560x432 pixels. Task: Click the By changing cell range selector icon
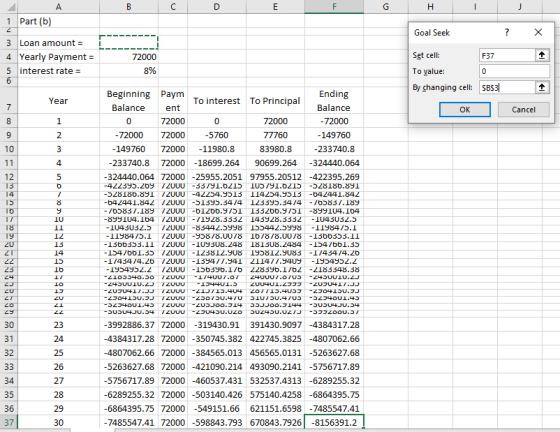tap(542, 87)
